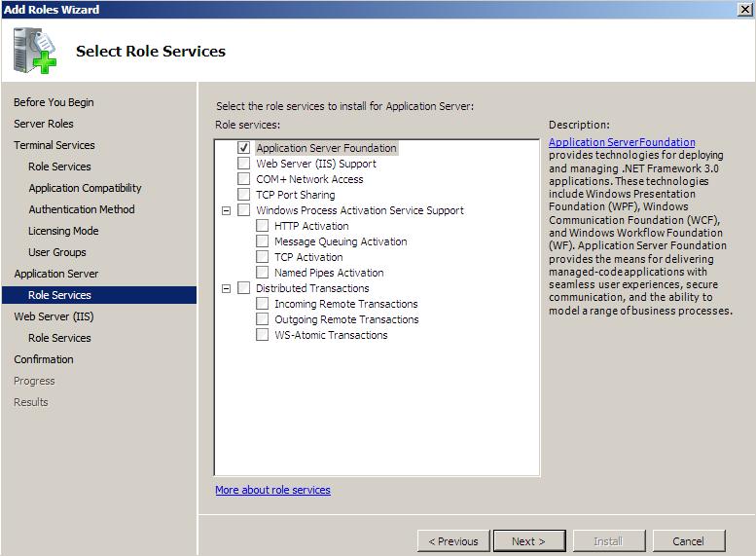This screenshot has width=756, height=556.
Task: Cancel the Add Roles Wizard
Action: pos(689,541)
